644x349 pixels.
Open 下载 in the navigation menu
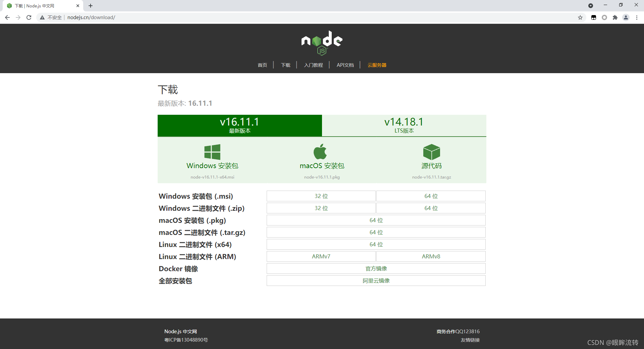286,65
